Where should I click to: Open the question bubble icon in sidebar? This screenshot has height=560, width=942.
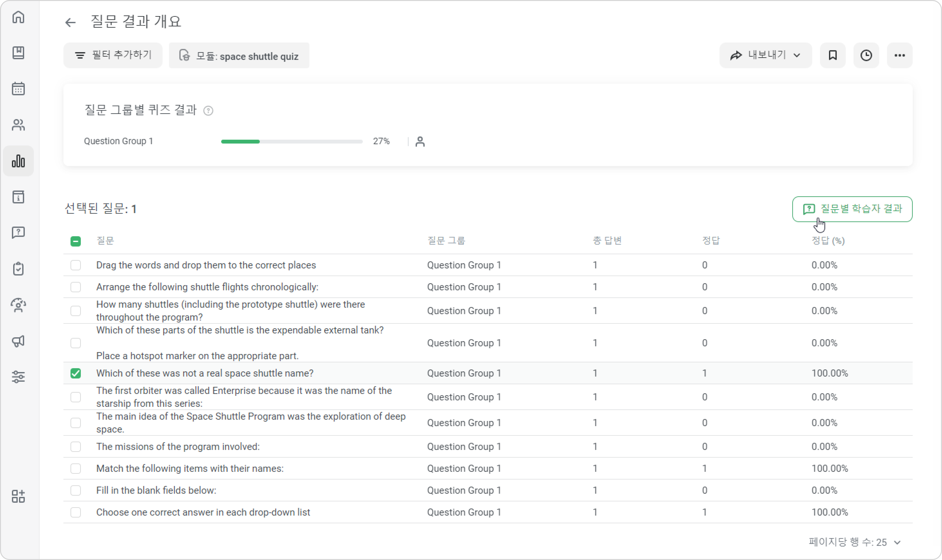tap(18, 233)
